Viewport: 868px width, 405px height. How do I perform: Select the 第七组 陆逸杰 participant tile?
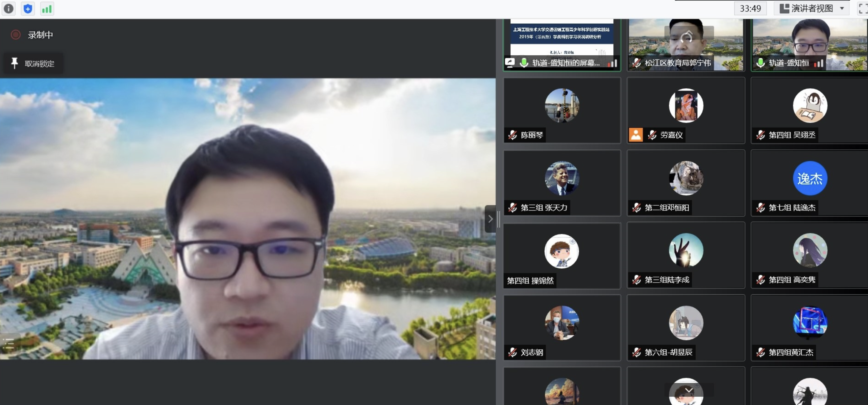click(x=810, y=183)
